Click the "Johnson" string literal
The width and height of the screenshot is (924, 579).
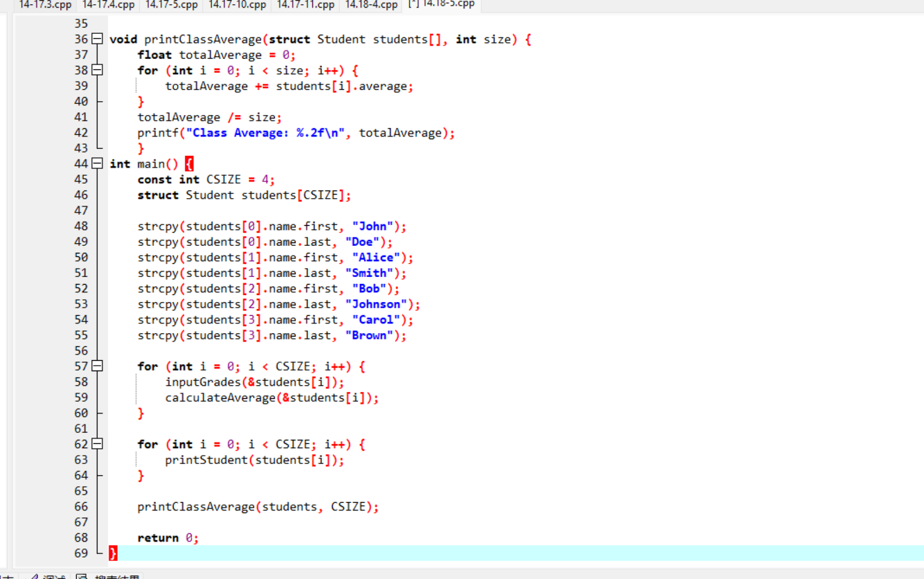[x=376, y=304]
